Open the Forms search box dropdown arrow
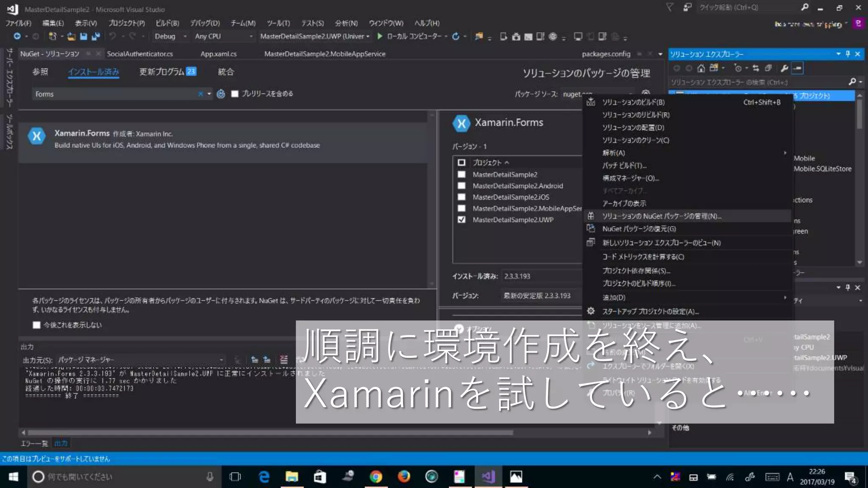The image size is (868, 488). tap(209, 94)
